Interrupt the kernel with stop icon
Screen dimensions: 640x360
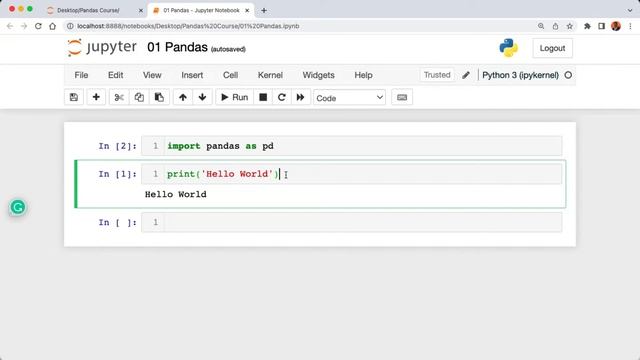(263, 97)
